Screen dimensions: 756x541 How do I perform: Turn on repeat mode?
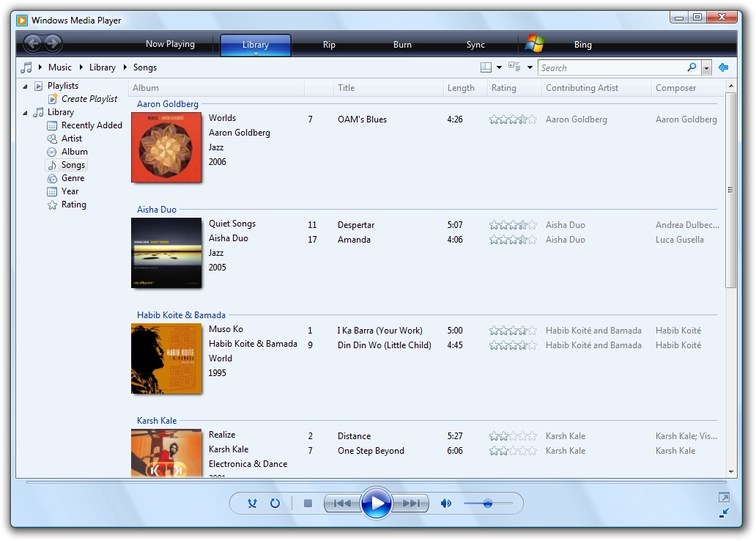(x=275, y=504)
